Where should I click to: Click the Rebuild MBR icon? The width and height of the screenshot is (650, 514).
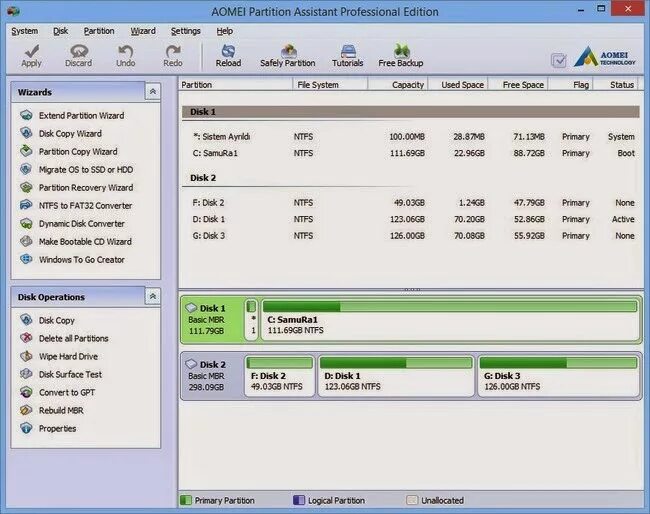(x=27, y=410)
